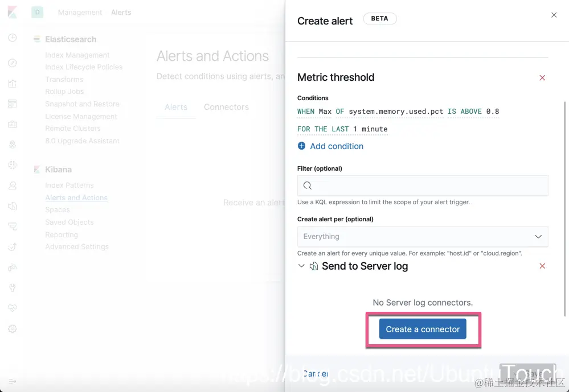Viewport: 569px width, 392px height.
Task: Click the search icon in Filter field
Action: tap(308, 185)
